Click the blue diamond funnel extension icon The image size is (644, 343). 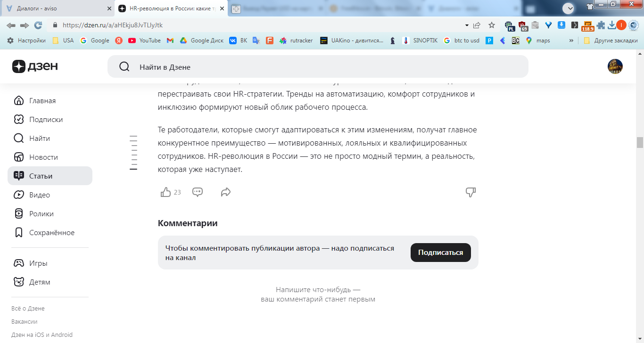tap(548, 25)
